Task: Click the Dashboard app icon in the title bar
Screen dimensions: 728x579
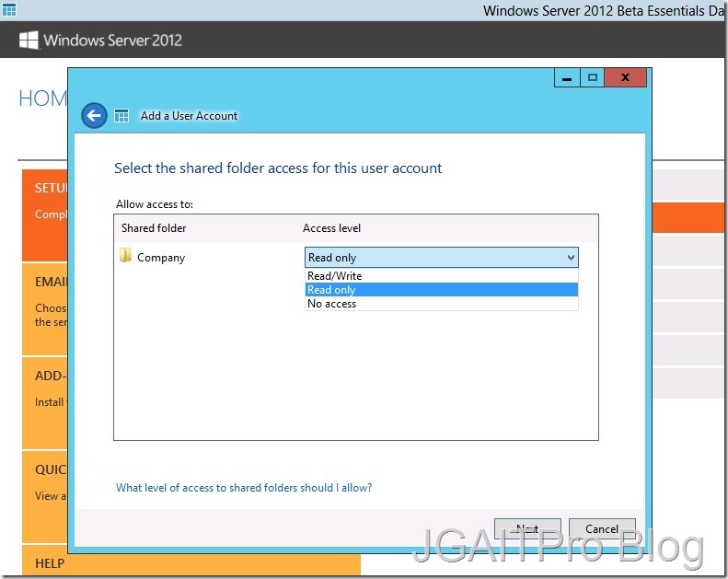Action: [8, 10]
